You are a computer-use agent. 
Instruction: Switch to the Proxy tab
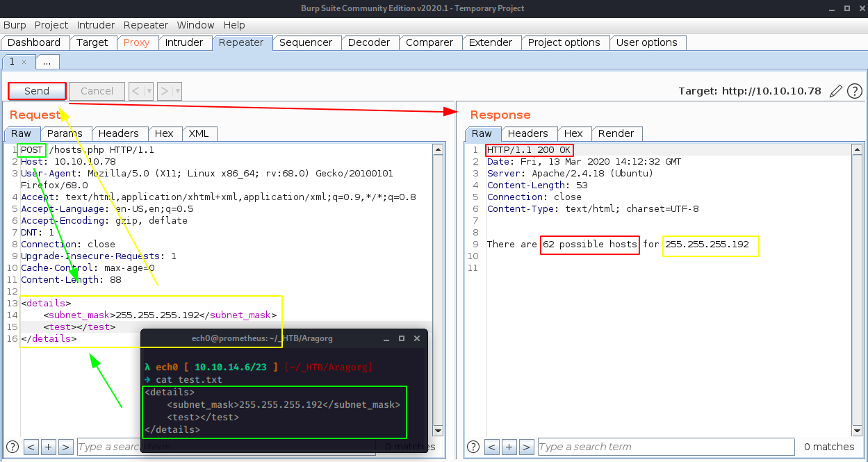[x=136, y=42]
